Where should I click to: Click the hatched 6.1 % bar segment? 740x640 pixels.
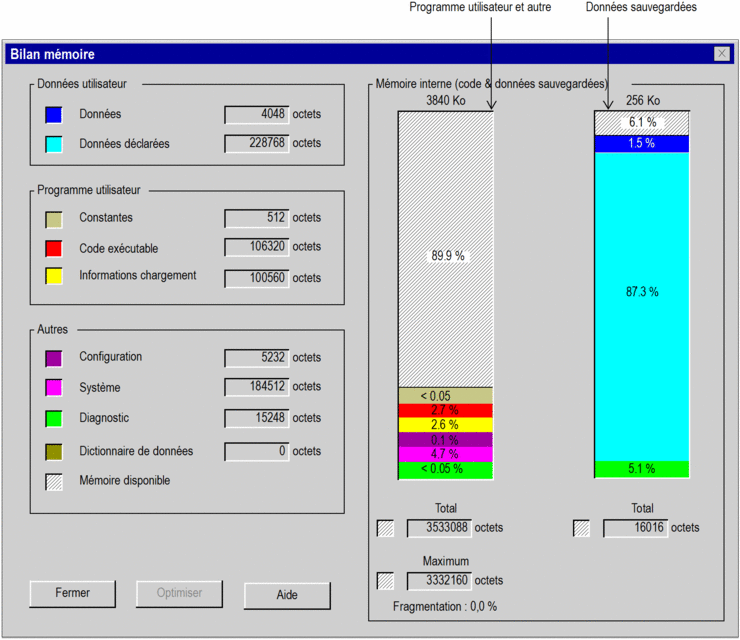coord(642,123)
